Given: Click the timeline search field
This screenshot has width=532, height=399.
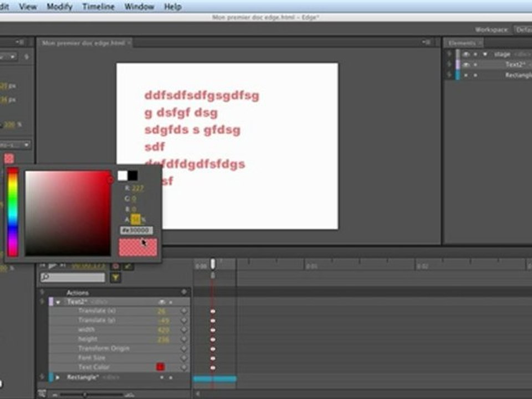Looking at the screenshot, I should click(73, 278).
